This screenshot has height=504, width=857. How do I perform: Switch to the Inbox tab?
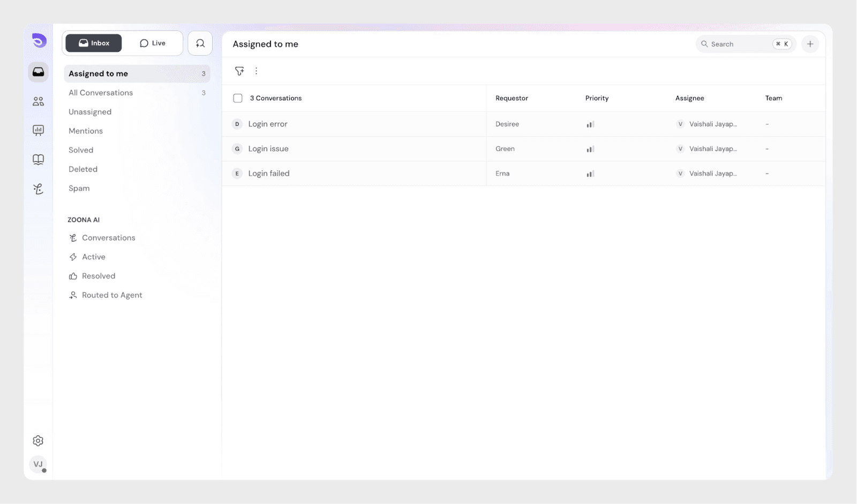[94, 43]
